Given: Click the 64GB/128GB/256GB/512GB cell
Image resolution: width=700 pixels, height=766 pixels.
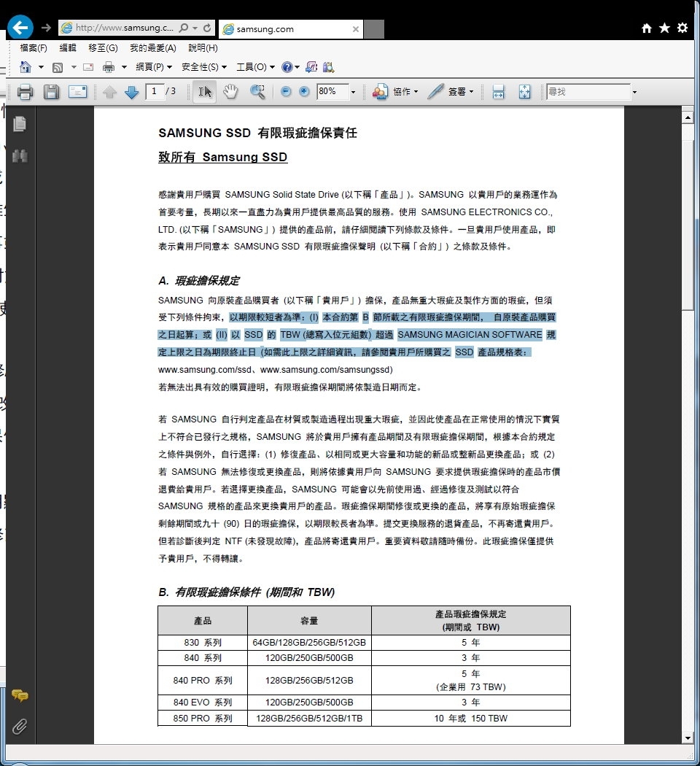Looking at the screenshot, I should coord(309,643).
